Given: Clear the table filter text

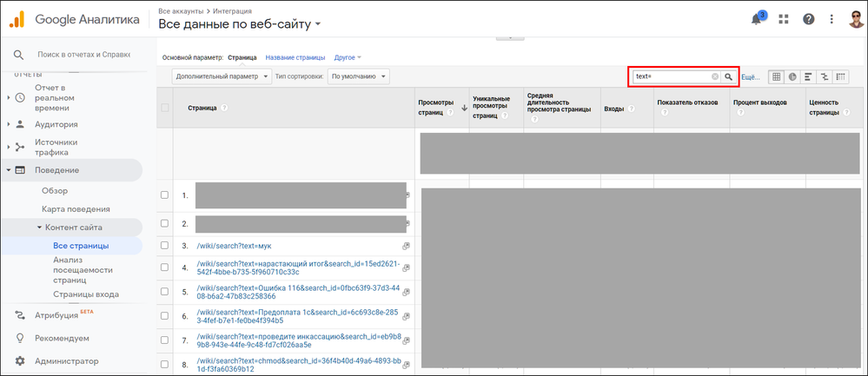Looking at the screenshot, I should click(x=715, y=77).
